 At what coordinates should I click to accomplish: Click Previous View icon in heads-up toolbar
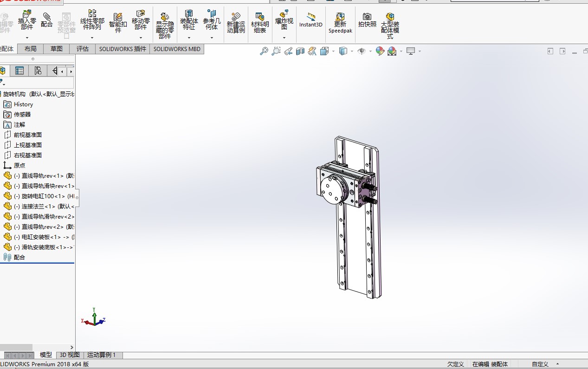pos(288,51)
